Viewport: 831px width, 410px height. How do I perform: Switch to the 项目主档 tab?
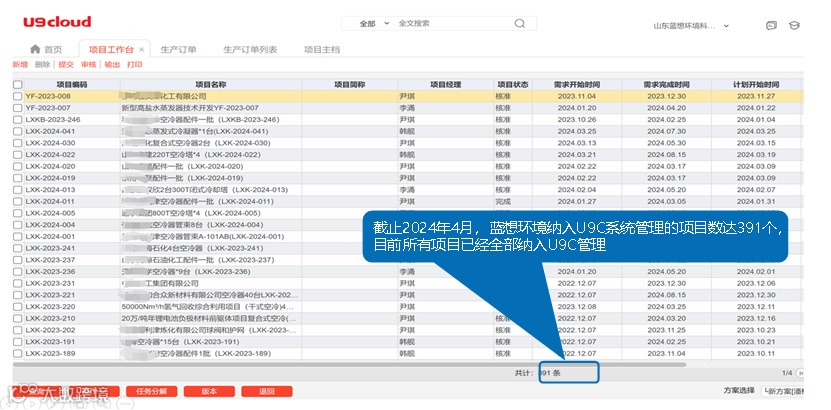coord(322,50)
